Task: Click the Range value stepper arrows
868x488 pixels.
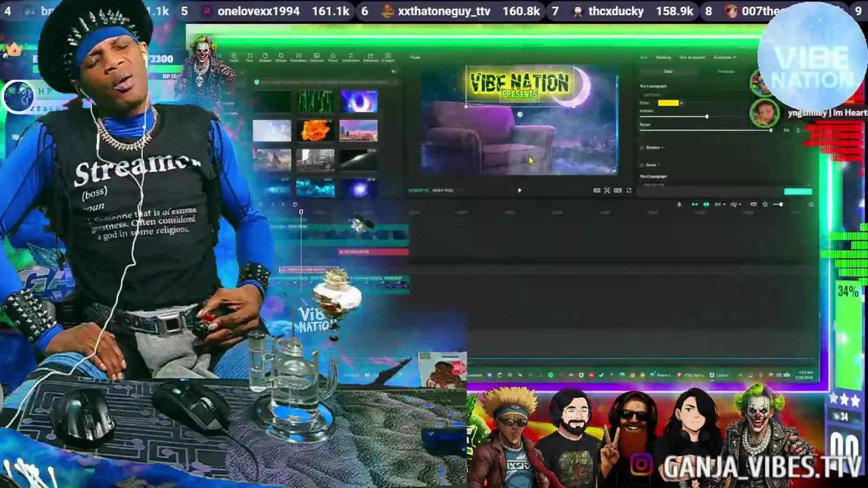Action: pyautogui.click(x=798, y=130)
